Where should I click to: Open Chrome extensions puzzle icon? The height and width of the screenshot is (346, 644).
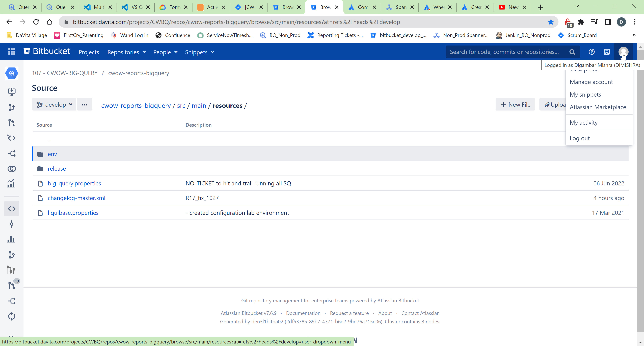click(x=581, y=22)
